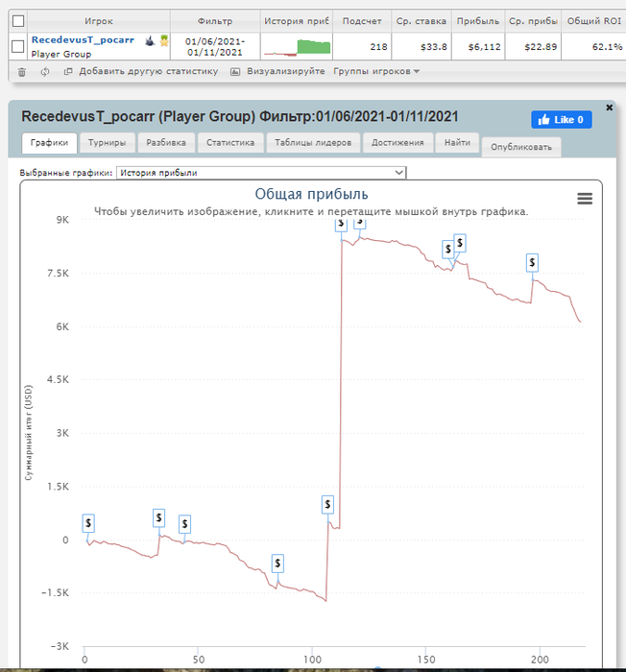Expand the Группы игроков dropdown
Screen dimensions: 626x672
coord(376,71)
